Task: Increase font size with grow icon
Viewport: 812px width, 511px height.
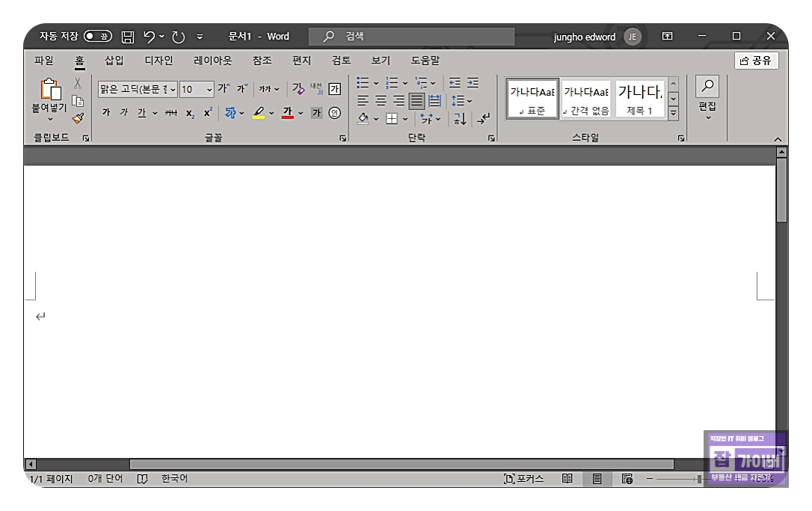Action: [224, 88]
